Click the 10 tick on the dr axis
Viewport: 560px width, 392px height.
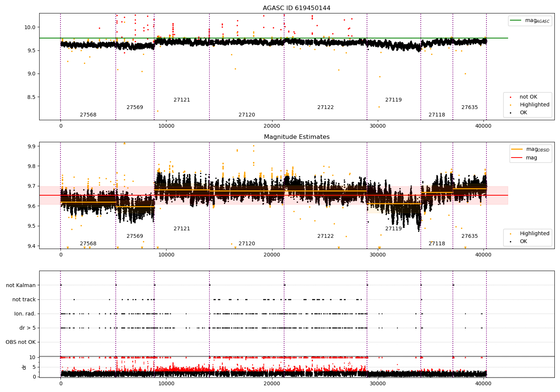[x=32, y=357]
